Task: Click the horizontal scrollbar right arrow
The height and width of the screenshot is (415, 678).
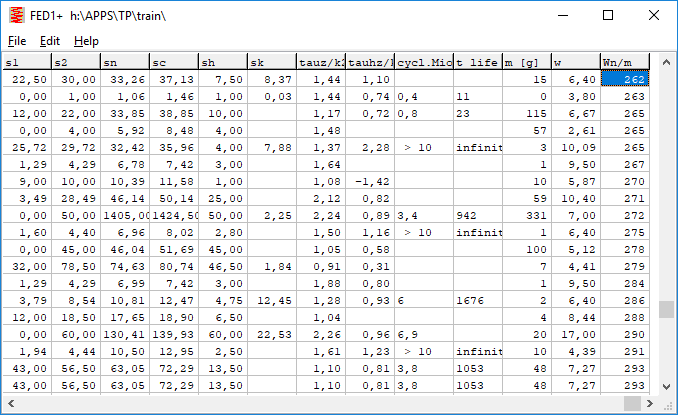Action: [x=649, y=403]
